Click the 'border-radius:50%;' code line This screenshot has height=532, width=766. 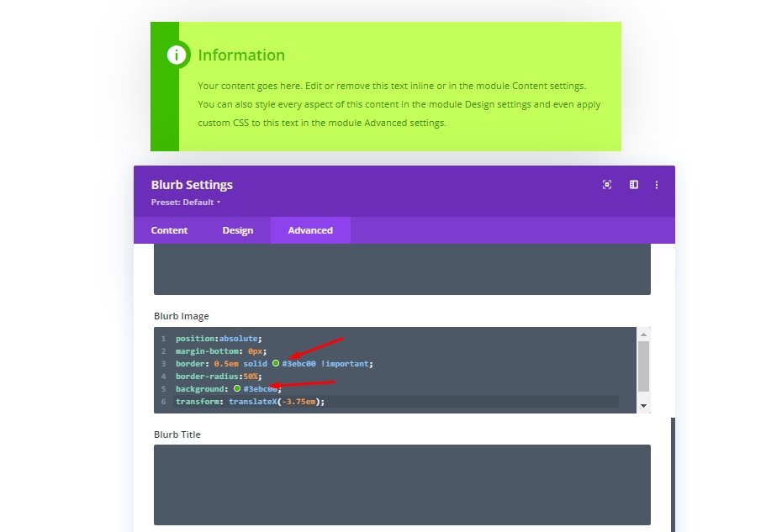219,377
